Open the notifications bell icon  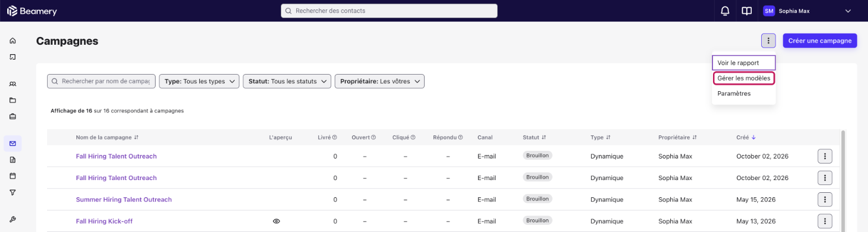click(x=725, y=11)
